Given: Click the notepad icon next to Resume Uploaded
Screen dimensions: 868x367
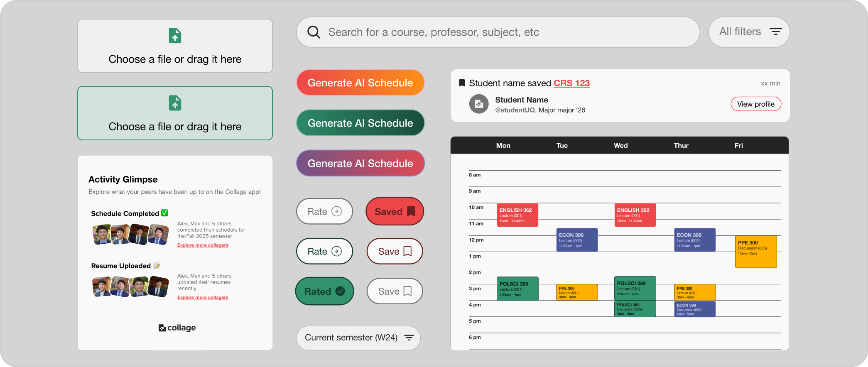Looking at the screenshot, I should click(157, 265).
